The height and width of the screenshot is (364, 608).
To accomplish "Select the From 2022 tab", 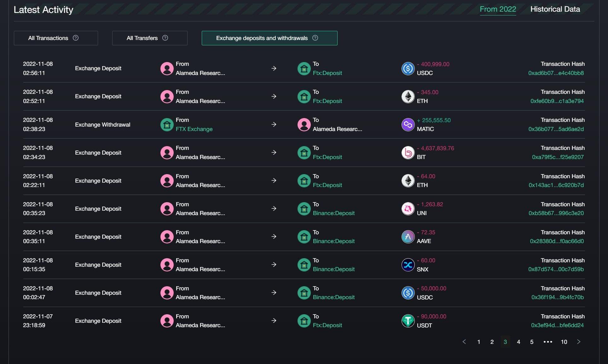I will 498,9.
